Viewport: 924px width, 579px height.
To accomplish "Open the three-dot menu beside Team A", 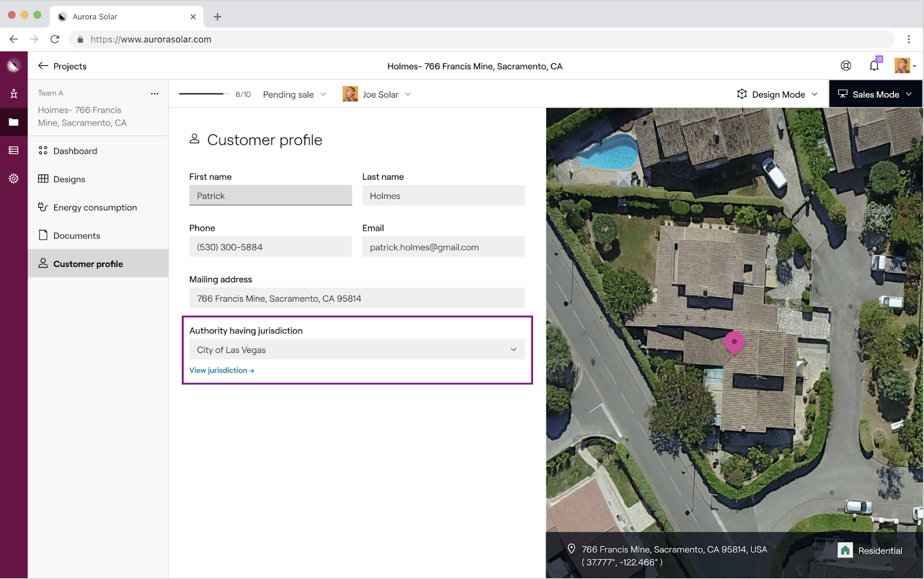I will [154, 94].
